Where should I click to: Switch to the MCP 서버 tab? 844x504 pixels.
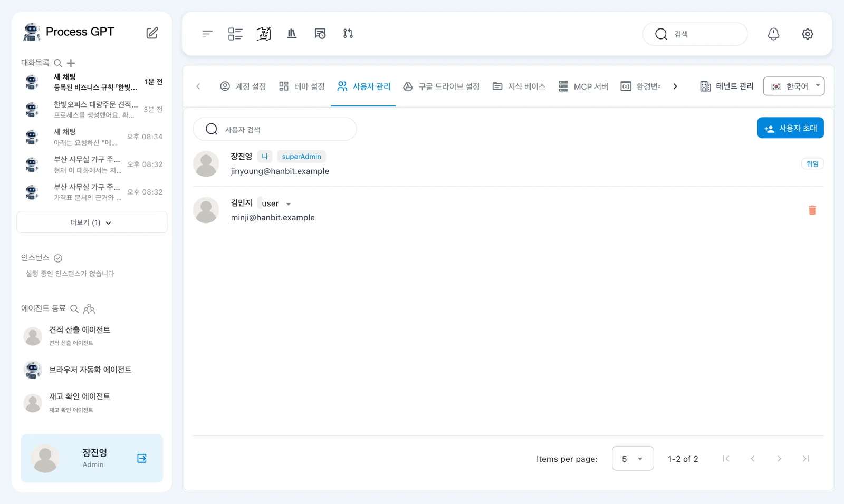click(583, 86)
